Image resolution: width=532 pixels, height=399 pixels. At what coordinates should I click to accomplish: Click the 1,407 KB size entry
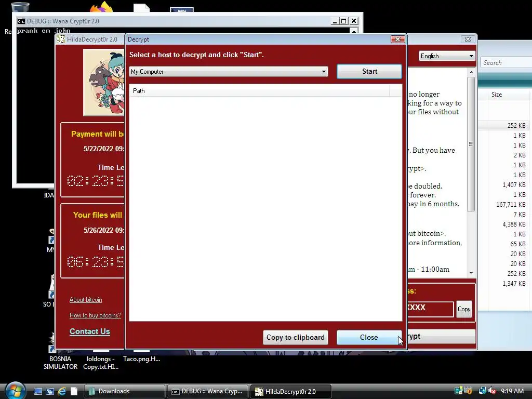coord(514,185)
